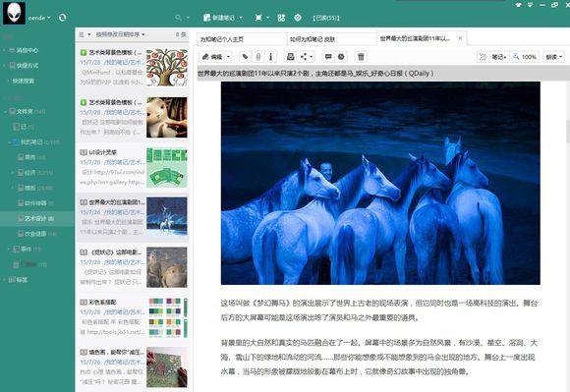Click the share icon in note toolbar
This screenshot has width=570, height=392.
coord(304,57)
